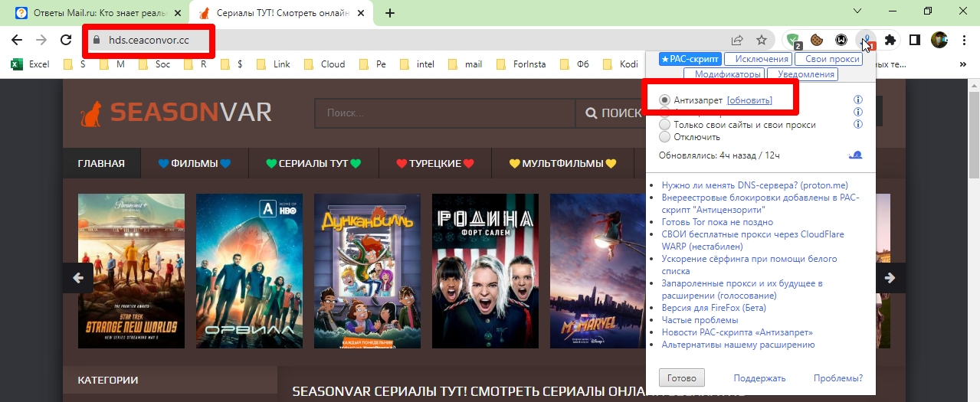Close the Ответы Mail.ru tab
Screen dimensions: 980x402
tap(178, 13)
